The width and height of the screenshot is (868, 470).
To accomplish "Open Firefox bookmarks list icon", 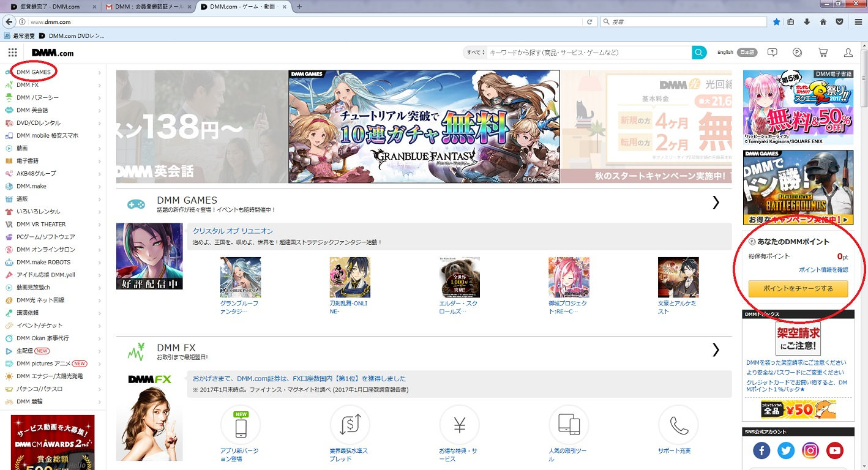I will [x=791, y=21].
